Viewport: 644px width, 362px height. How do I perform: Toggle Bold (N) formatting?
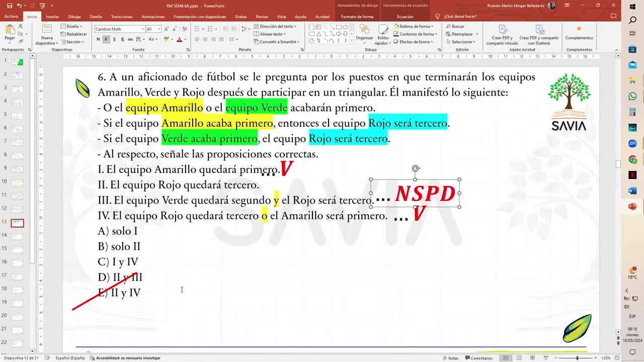(98, 39)
